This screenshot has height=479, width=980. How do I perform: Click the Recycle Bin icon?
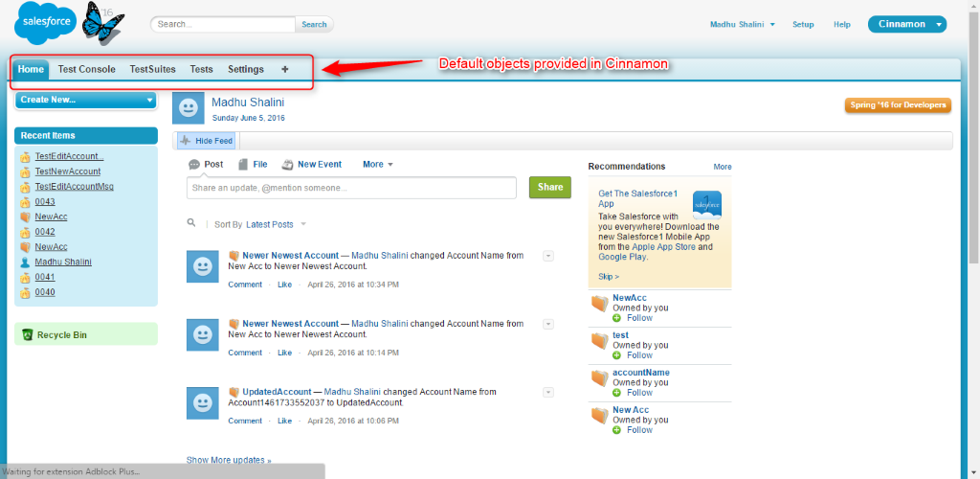pos(28,334)
